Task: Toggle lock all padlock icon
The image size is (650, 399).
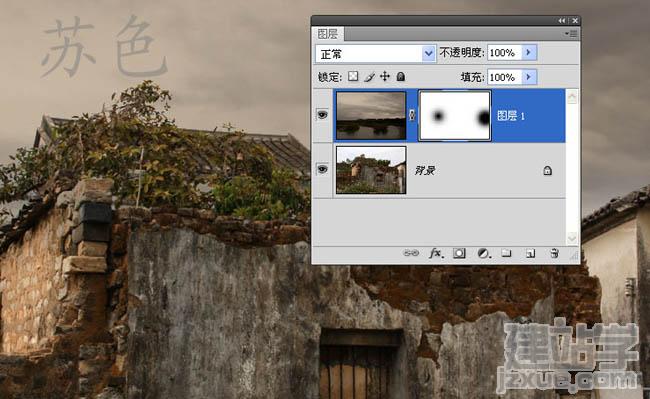Action: [400, 76]
